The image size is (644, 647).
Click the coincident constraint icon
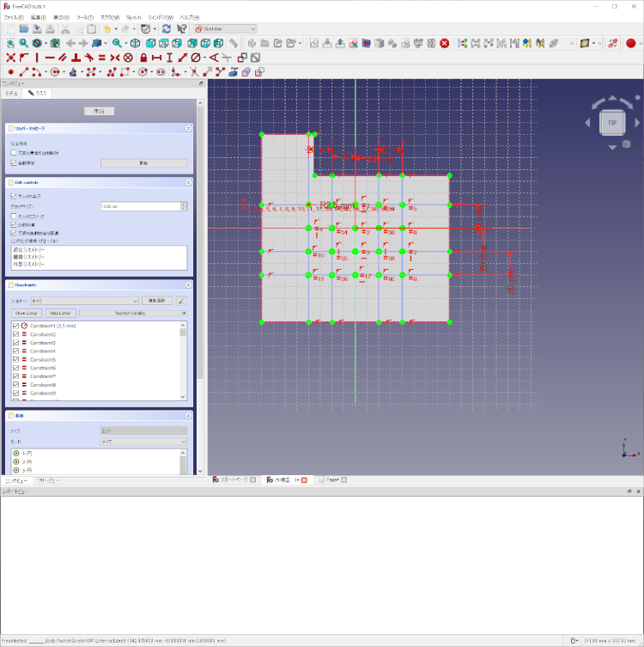[10, 58]
